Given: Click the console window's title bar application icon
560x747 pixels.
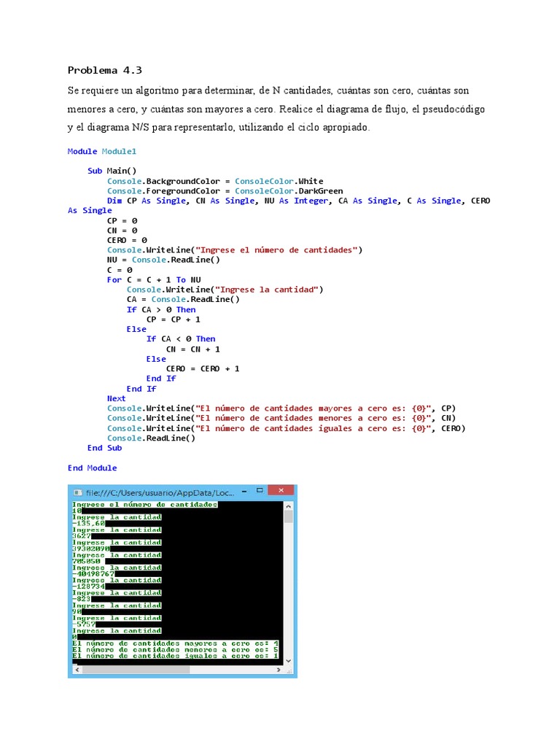Looking at the screenshot, I should 77,492.
